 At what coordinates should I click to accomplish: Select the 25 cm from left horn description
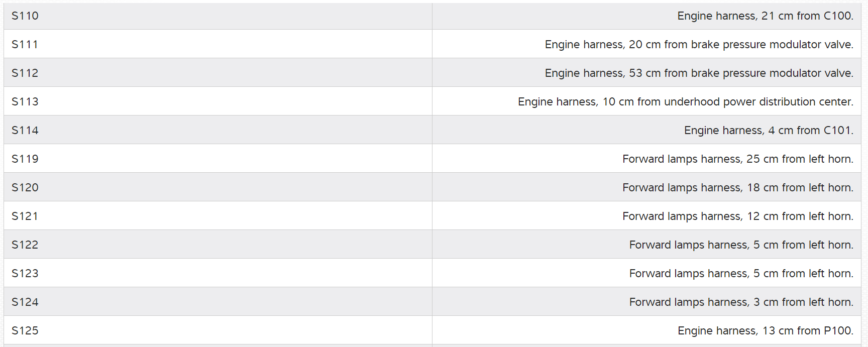(737, 159)
